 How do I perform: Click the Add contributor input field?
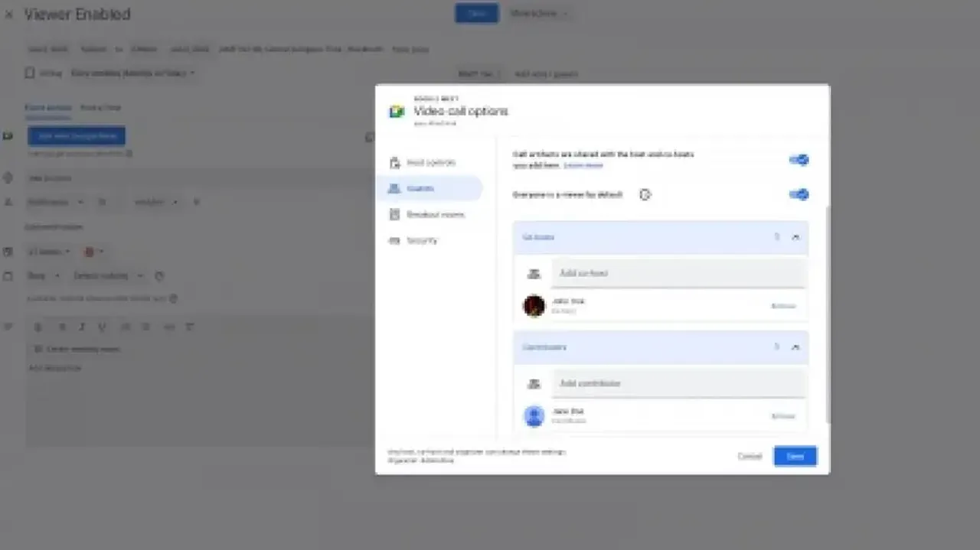point(678,382)
